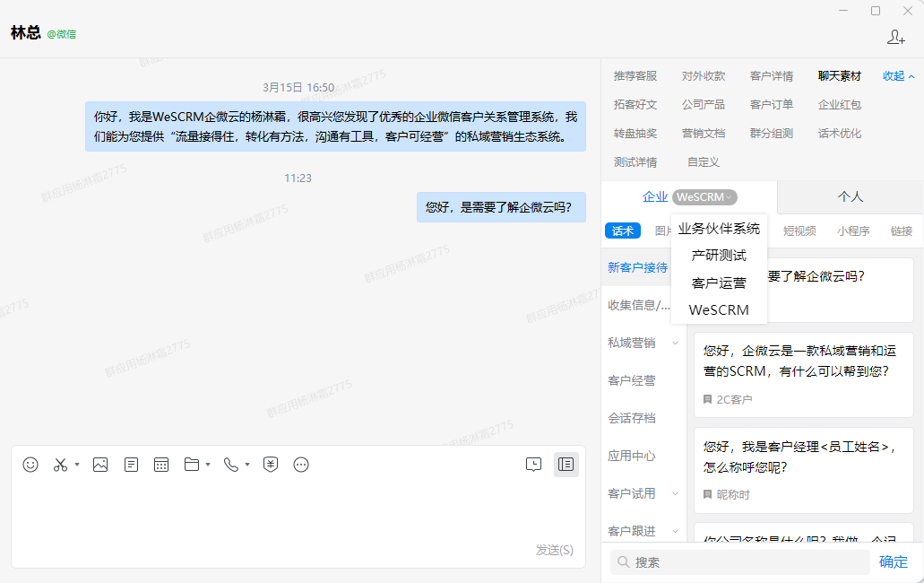924x583 pixels.
Task: Start a call with the phone icon
Action: pos(231,465)
